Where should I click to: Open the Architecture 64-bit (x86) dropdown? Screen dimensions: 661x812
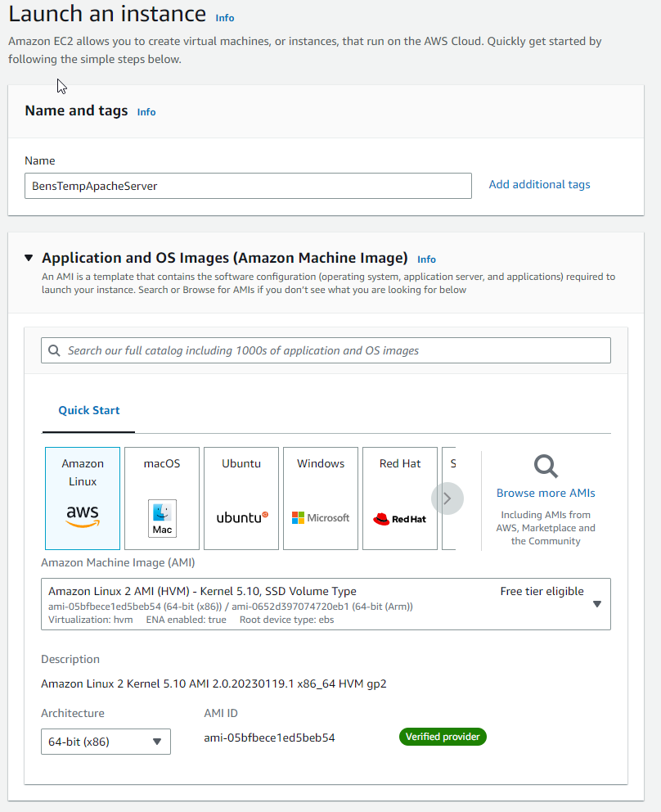pyautogui.click(x=106, y=742)
